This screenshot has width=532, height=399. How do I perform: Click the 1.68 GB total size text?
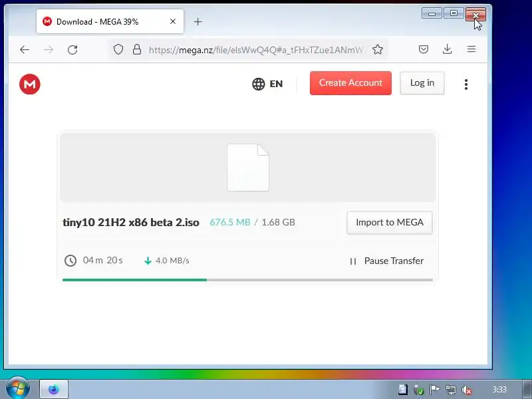point(278,222)
